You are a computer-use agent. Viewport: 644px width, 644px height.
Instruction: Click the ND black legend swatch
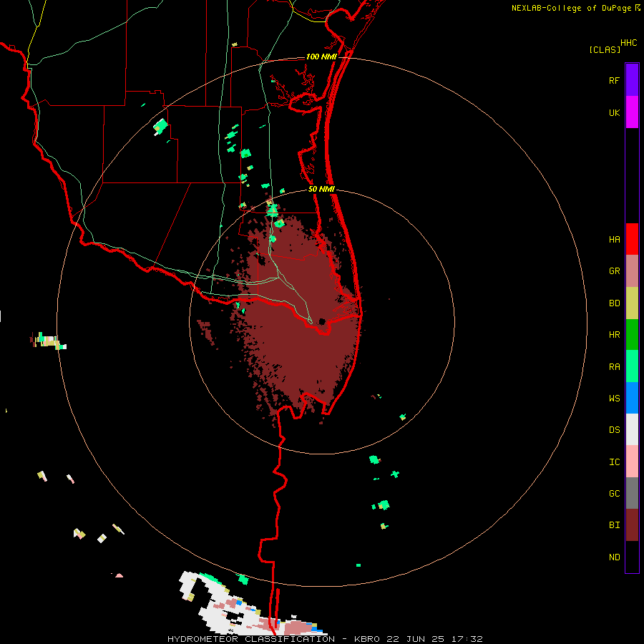coord(632,557)
